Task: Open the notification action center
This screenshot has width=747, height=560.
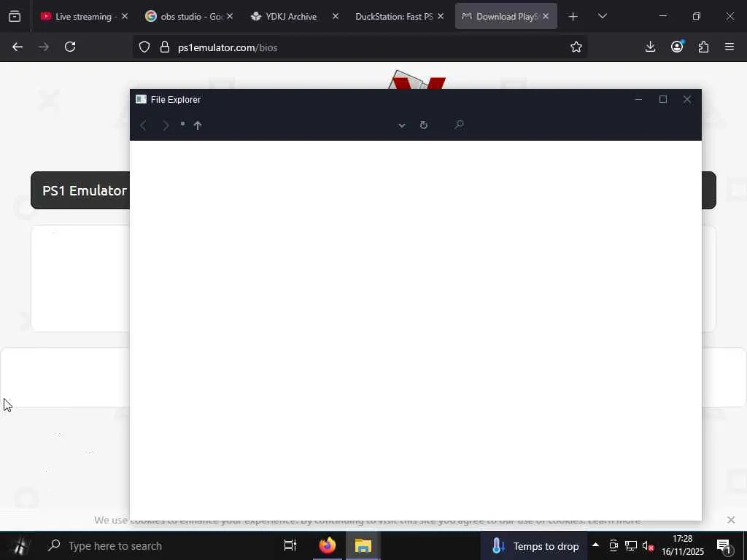Action: pos(724,545)
